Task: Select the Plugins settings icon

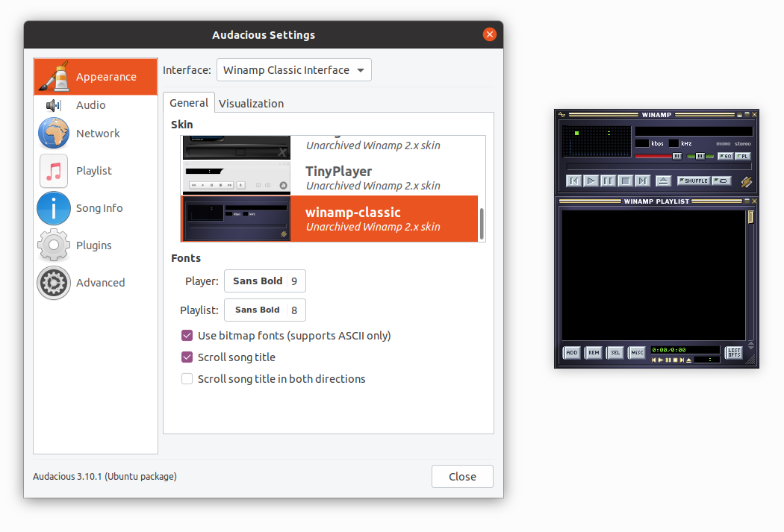Action: pyautogui.click(x=95, y=245)
